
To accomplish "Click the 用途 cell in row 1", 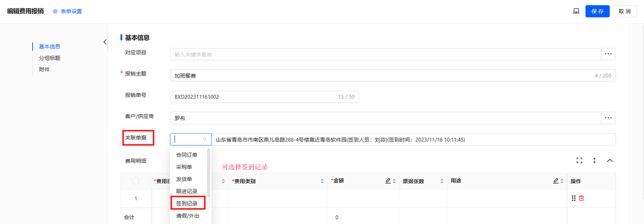I will (x=507, y=198).
